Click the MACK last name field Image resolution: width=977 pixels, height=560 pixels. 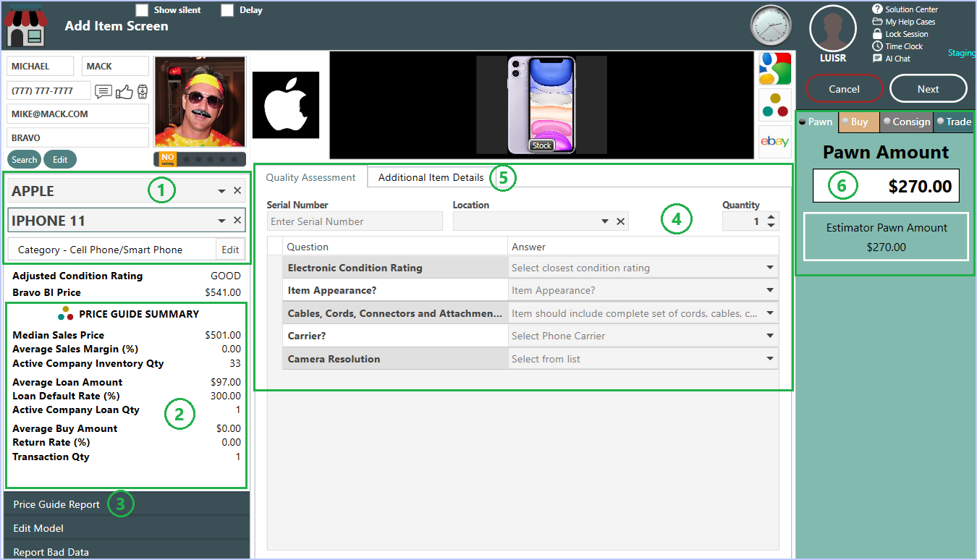click(115, 66)
